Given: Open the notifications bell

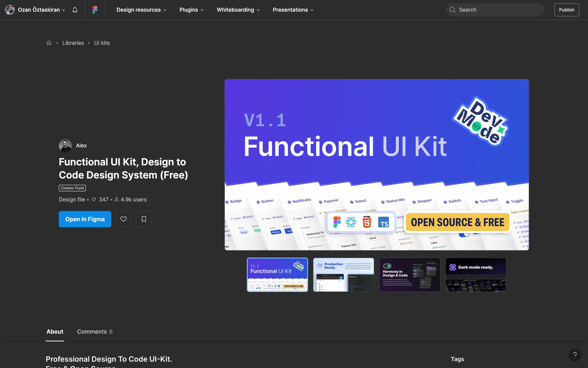Looking at the screenshot, I should (x=75, y=10).
